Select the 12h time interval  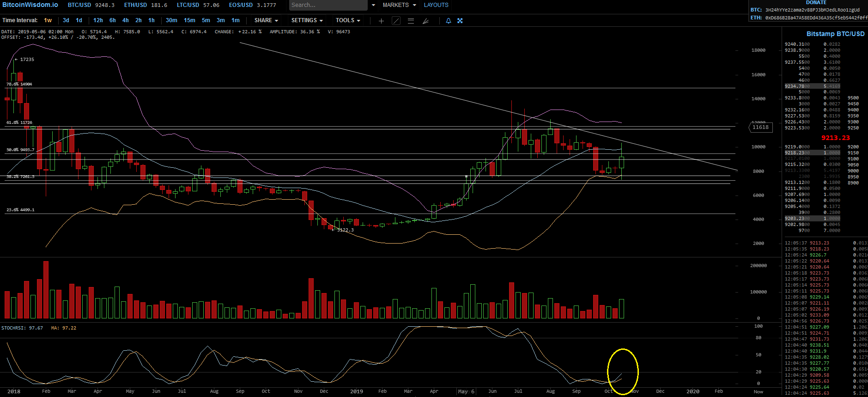click(98, 20)
